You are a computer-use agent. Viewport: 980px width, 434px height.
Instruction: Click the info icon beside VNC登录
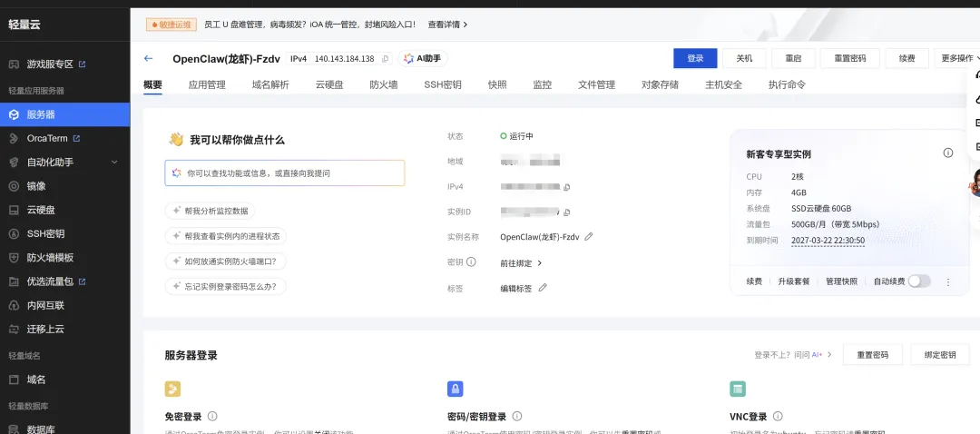(x=778, y=416)
